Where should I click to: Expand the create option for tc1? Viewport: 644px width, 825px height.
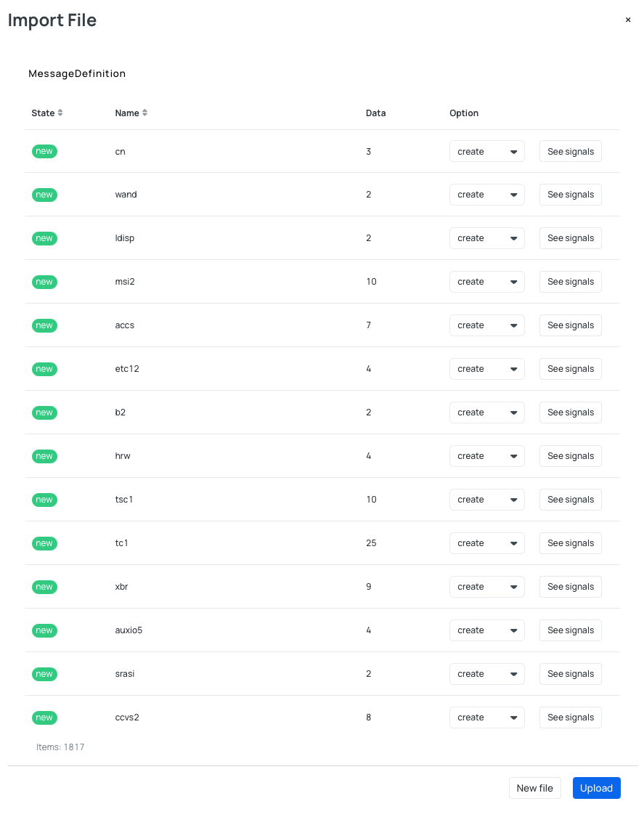click(x=486, y=543)
